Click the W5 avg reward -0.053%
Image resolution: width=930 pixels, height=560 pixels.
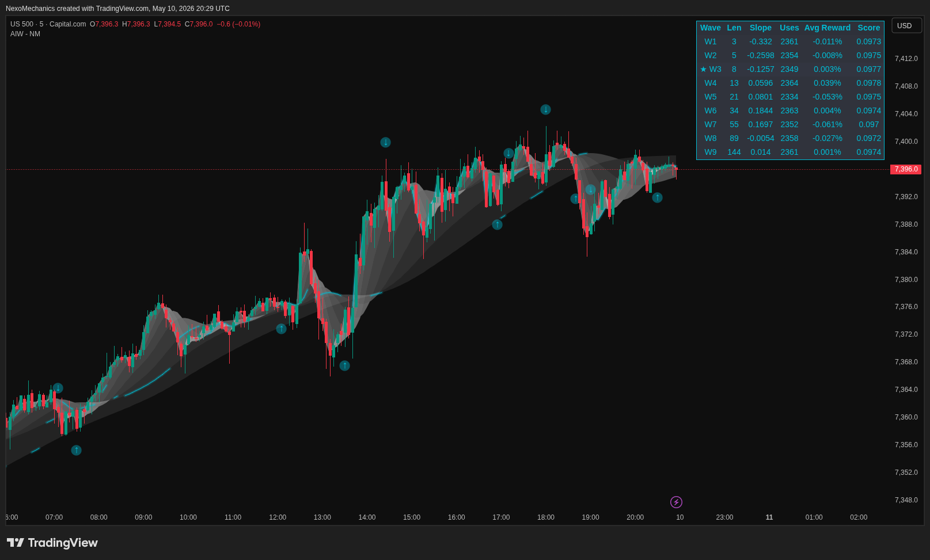827,97
